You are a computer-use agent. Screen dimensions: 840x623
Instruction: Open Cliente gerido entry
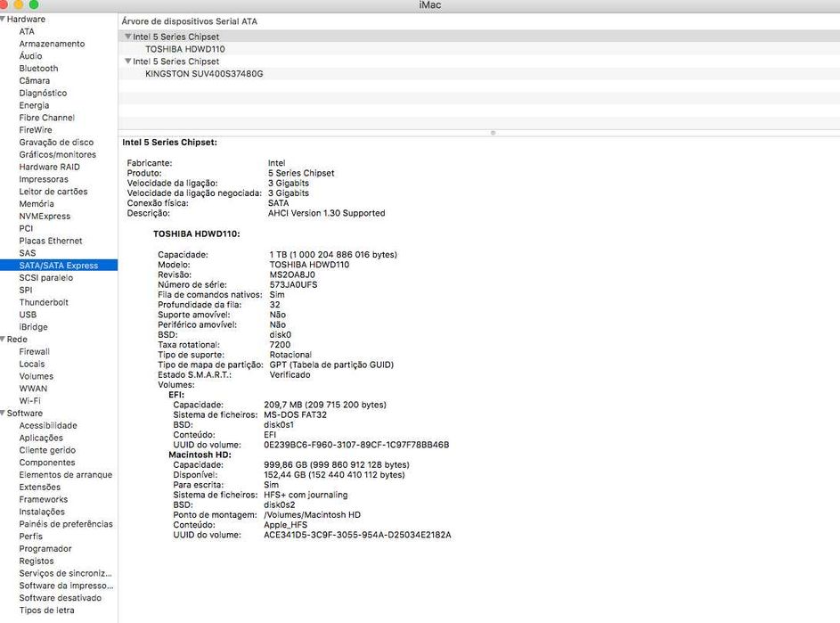click(47, 450)
